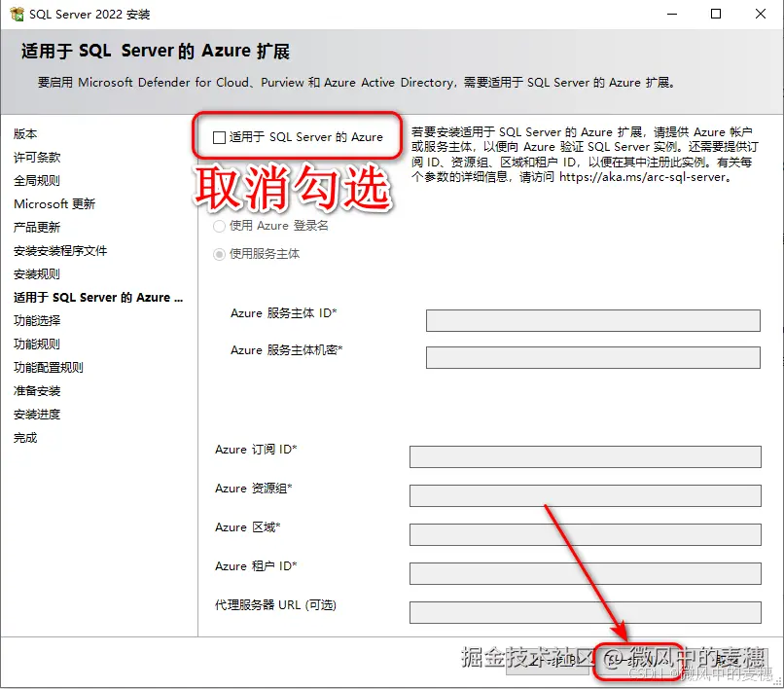The width and height of the screenshot is (784, 689).
Task: Click the Azure resource group field
Action: tap(585, 495)
